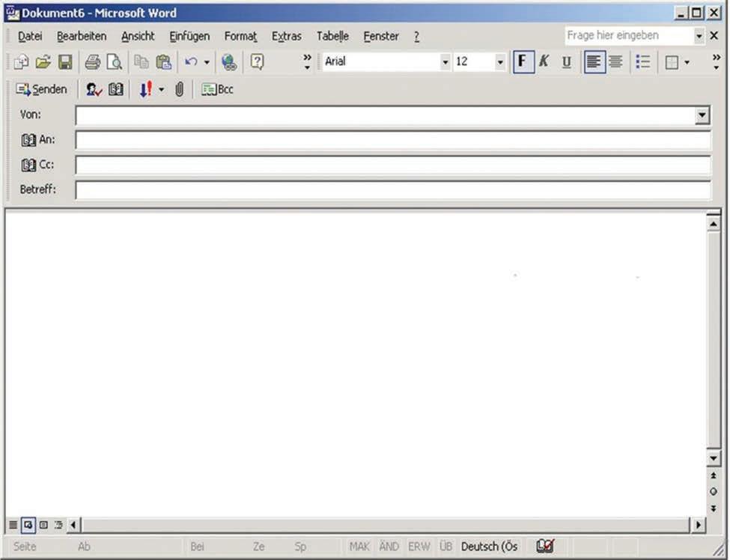The width and height of the screenshot is (730, 560).
Task: Open the ? help menu
Action: (417, 36)
